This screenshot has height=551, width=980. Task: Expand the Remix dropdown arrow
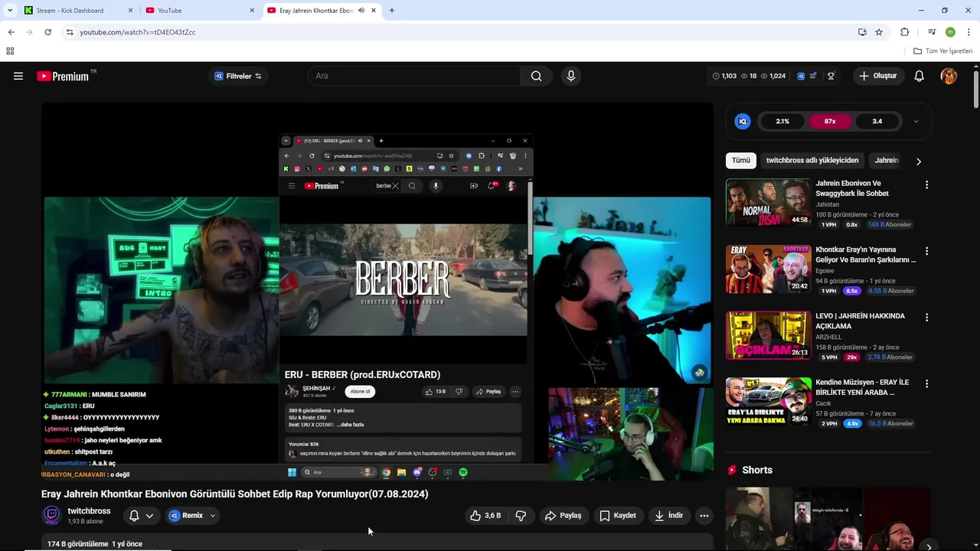213,516
